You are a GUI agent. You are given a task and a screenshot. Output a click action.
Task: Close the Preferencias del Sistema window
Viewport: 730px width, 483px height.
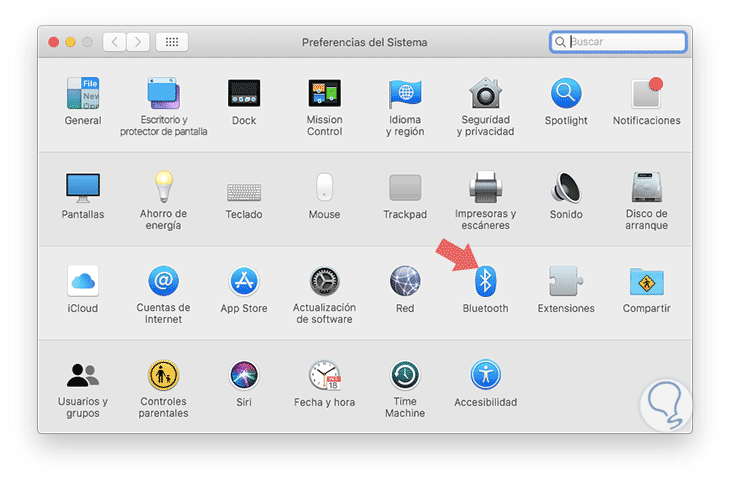(54, 42)
